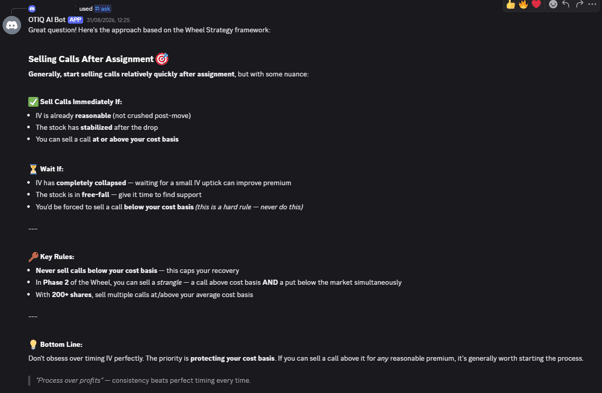Click the key emoji beside Key Rules
The height and width of the screenshot is (393, 602).
point(33,256)
